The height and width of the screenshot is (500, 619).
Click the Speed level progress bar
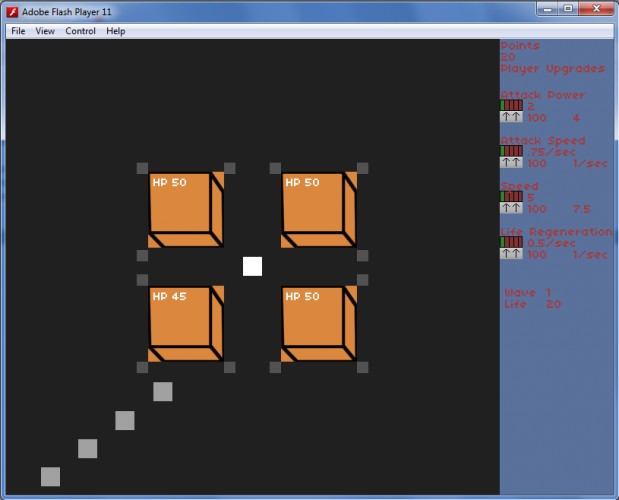pyautogui.click(x=511, y=197)
